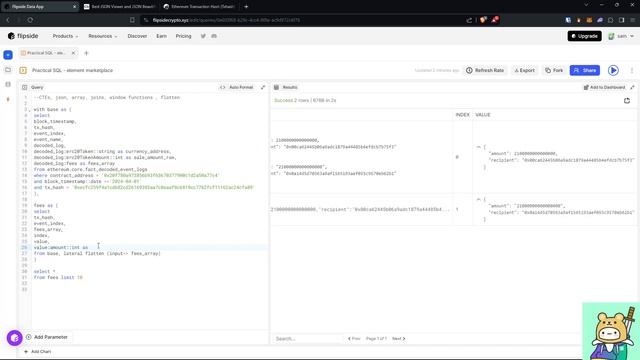This screenshot has height=360, width=640.
Task: Select the Practical SQL query tab
Action: (x=46, y=53)
